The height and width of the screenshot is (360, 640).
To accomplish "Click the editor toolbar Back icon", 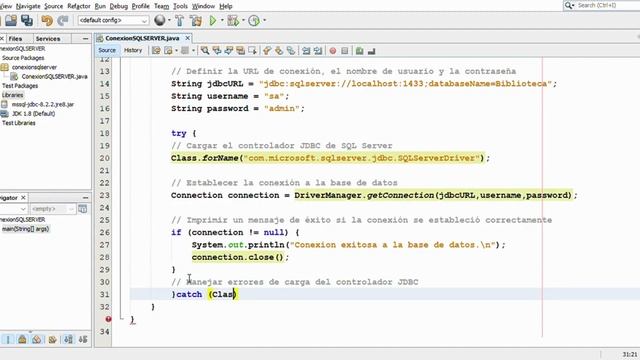I will click(x=168, y=51).
